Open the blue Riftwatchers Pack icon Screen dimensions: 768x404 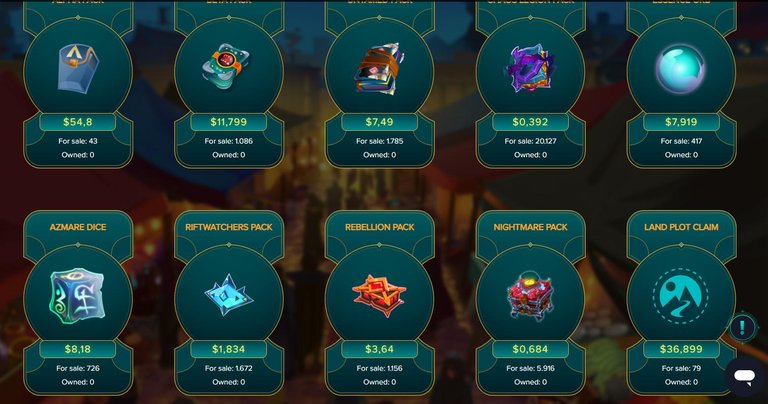click(x=228, y=295)
